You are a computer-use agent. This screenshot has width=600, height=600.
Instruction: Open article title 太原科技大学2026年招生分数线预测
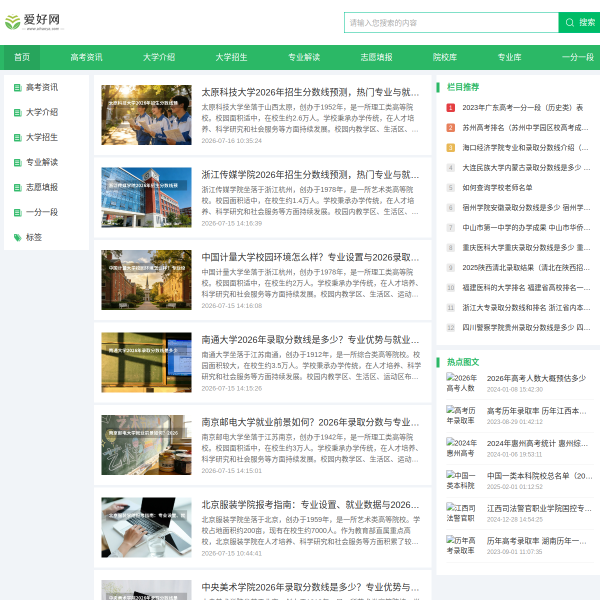(310, 92)
